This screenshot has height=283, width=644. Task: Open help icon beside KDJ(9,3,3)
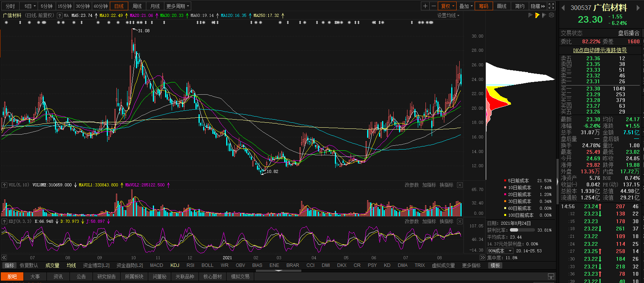pyautogui.click(x=4, y=221)
